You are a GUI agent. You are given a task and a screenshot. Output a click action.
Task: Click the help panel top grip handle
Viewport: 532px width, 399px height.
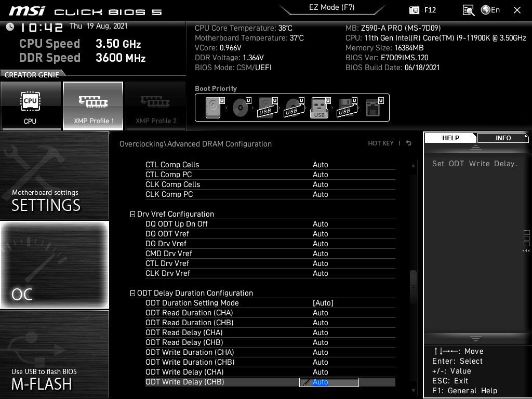pyautogui.click(x=476, y=148)
